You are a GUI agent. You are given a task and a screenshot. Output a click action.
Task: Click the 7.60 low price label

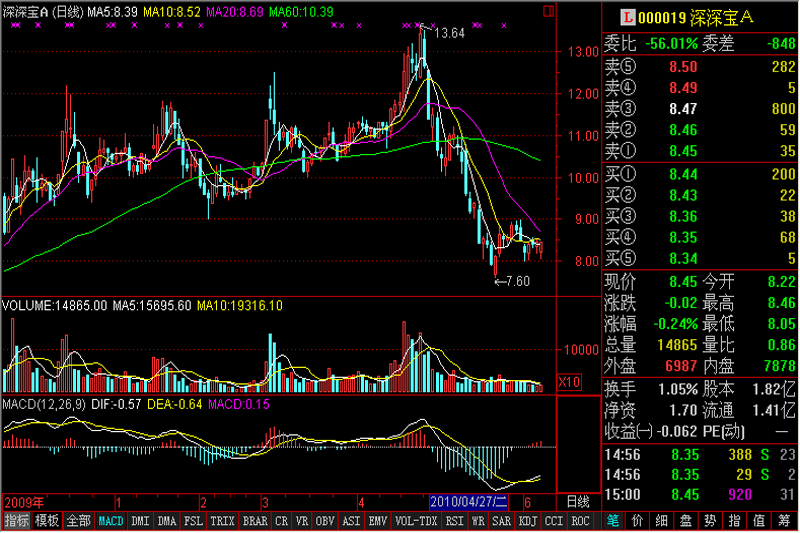pos(518,282)
